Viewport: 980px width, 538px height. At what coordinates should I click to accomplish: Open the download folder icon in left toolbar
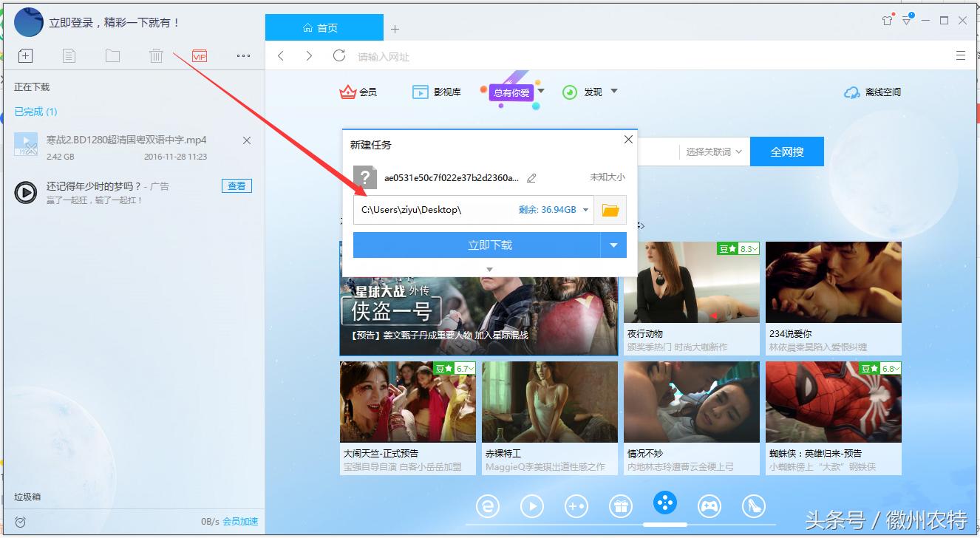pyautogui.click(x=112, y=55)
